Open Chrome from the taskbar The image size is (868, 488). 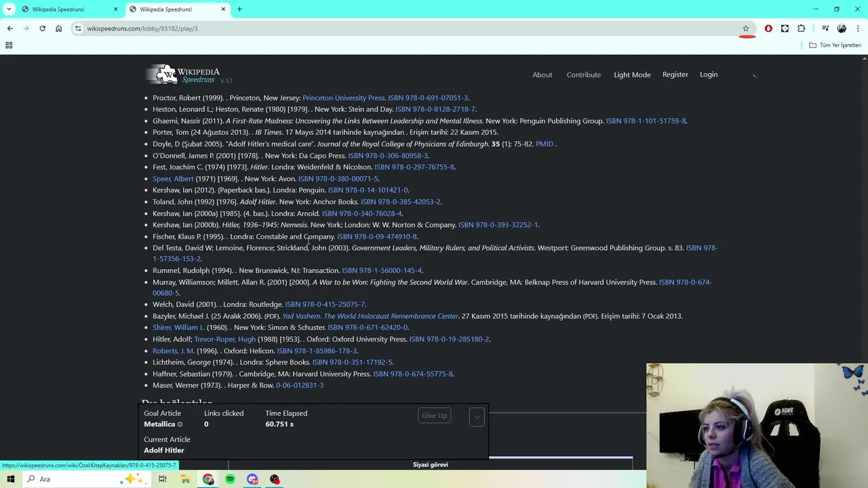pyautogui.click(x=208, y=479)
